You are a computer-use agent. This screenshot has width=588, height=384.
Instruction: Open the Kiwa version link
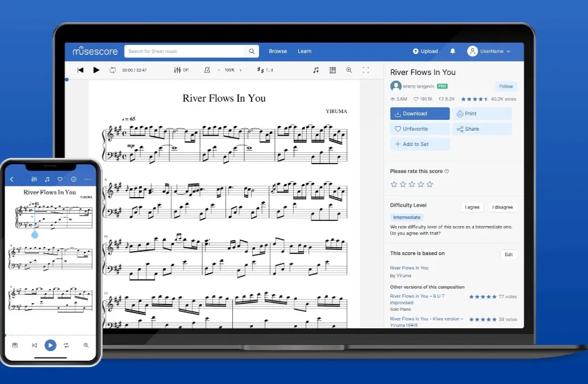pyautogui.click(x=427, y=322)
